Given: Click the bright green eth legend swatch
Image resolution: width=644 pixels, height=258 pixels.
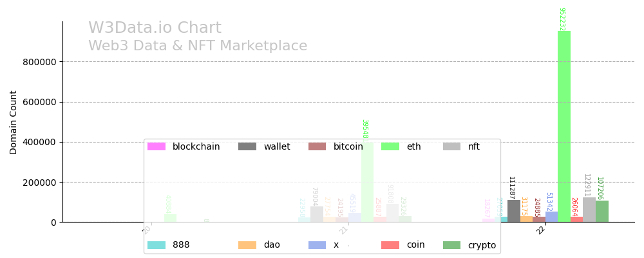Looking at the screenshot, I should click(x=390, y=147).
